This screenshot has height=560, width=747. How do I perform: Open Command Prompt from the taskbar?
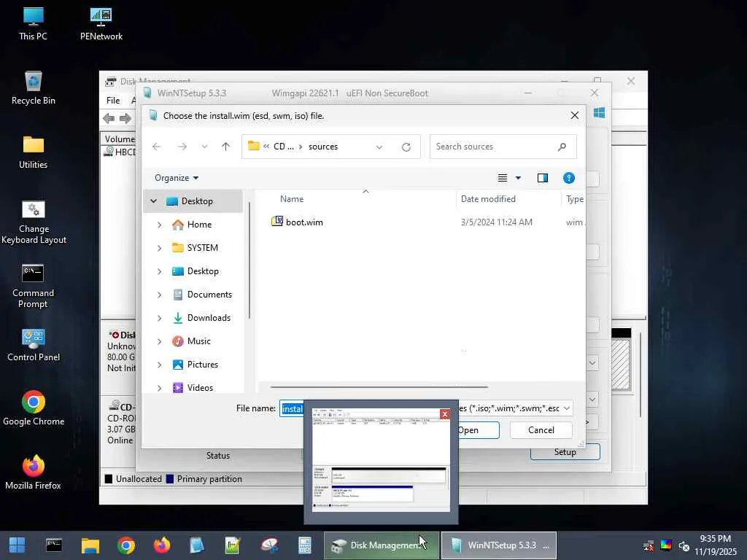click(54, 545)
